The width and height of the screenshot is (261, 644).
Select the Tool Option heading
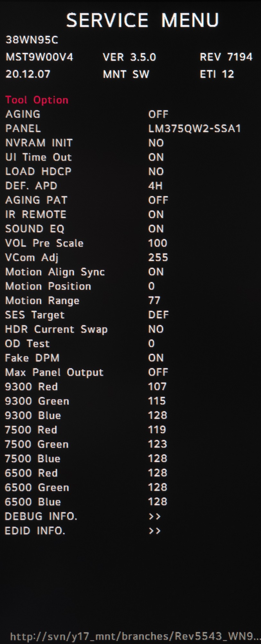(37, 100)
